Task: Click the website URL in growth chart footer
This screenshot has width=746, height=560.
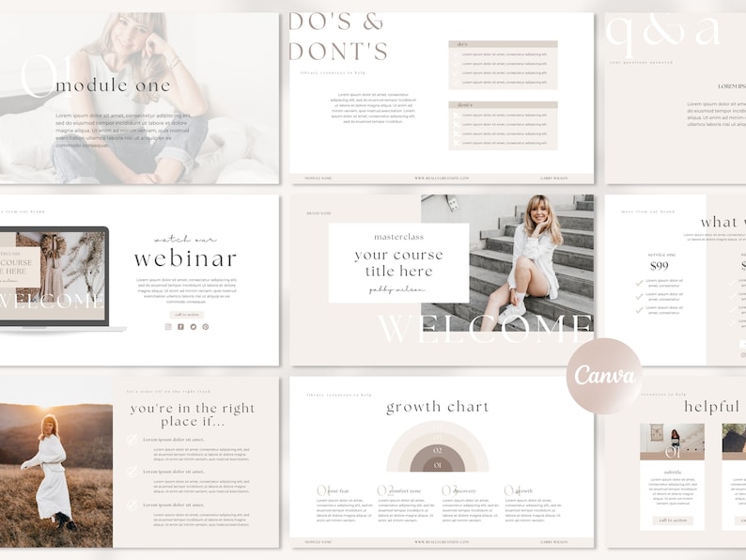Action: (x=442, y=542)
